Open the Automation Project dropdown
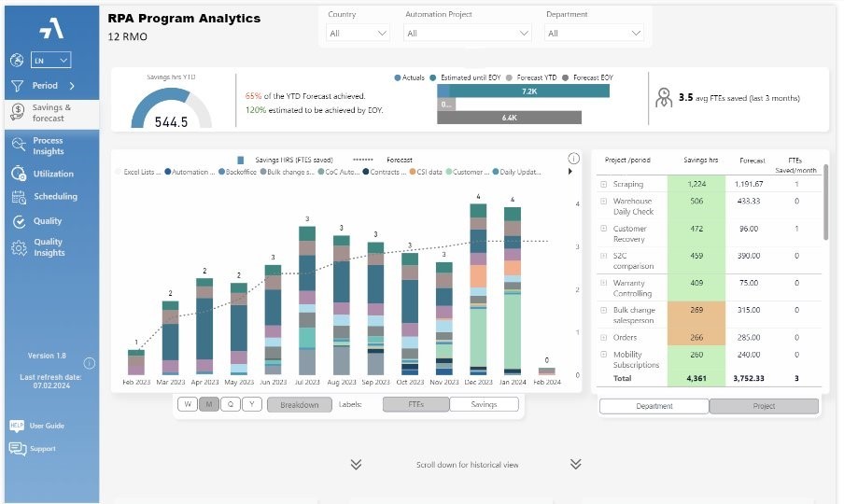The height and width of the screenshot is (504, 844). 467,33
